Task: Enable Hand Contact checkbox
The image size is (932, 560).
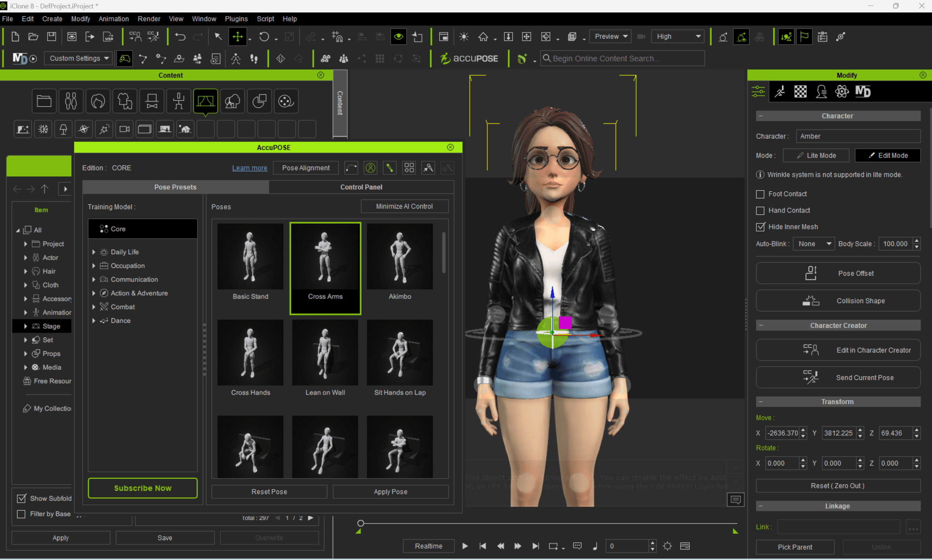Action: pyautogui.click(x=760, y=211)
